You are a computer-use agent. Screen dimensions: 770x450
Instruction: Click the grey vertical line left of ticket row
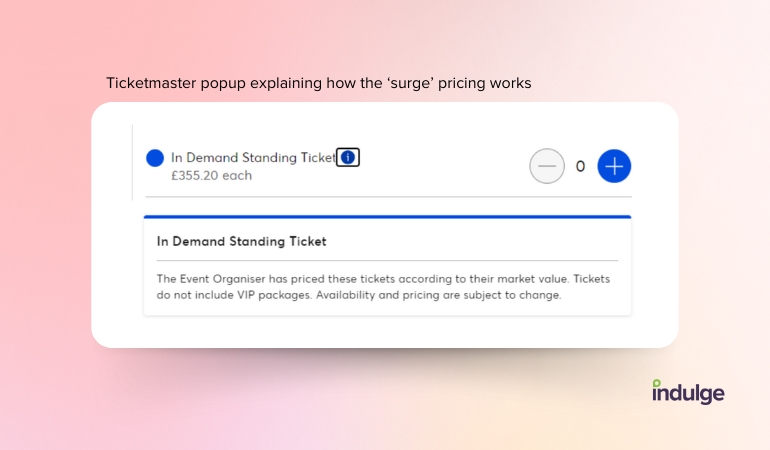(132, 163)
